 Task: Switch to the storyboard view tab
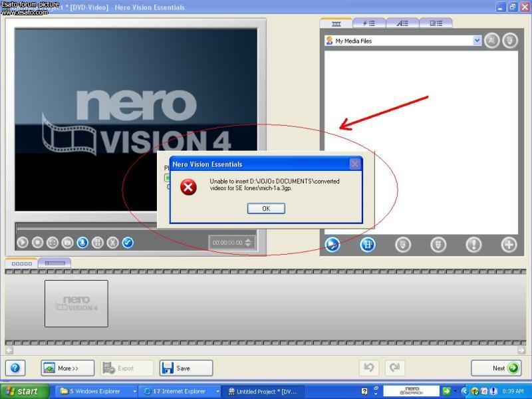tap(21, 263)
